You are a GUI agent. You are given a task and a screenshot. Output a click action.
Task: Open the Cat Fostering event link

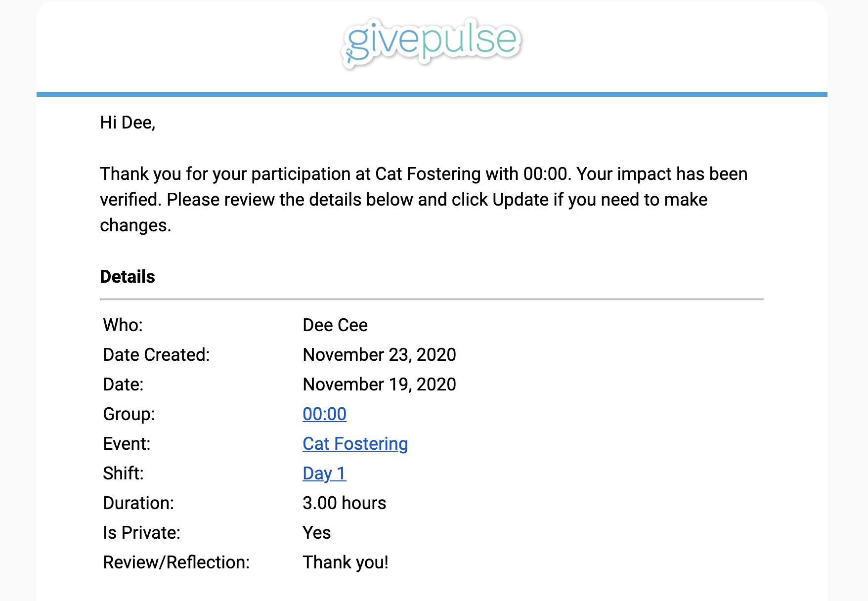tap(355, 444)
